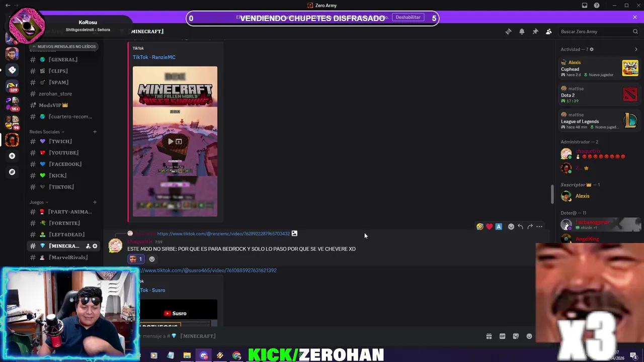Open the TikTok · RanzieMC embed title
644x362 pixels.
pos(154,57)
